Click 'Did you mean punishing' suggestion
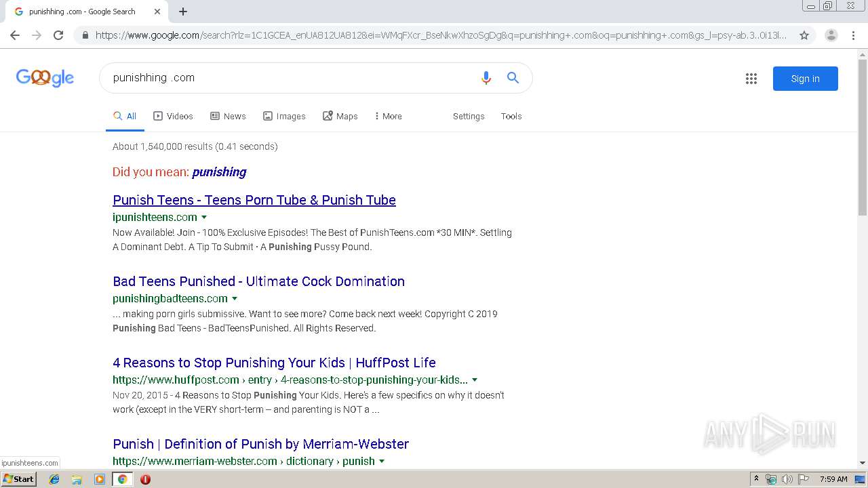This screenshot has width=868, height=488. click(219, 172)
